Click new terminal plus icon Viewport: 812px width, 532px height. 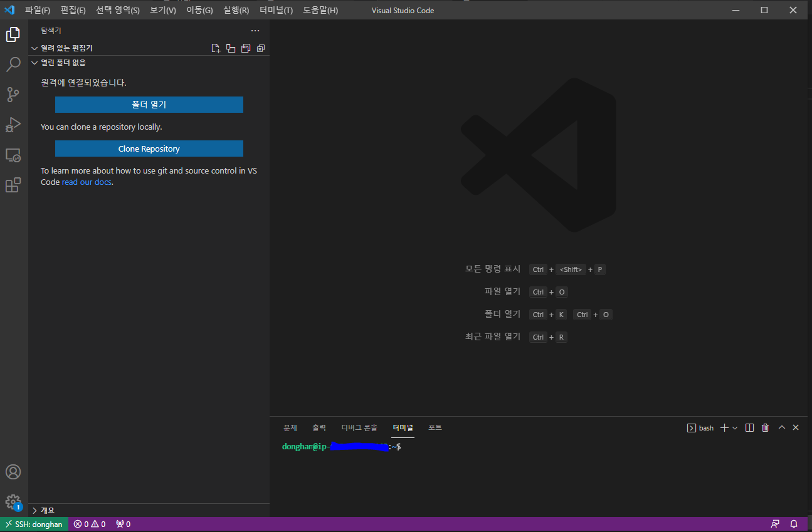point(724,428)
